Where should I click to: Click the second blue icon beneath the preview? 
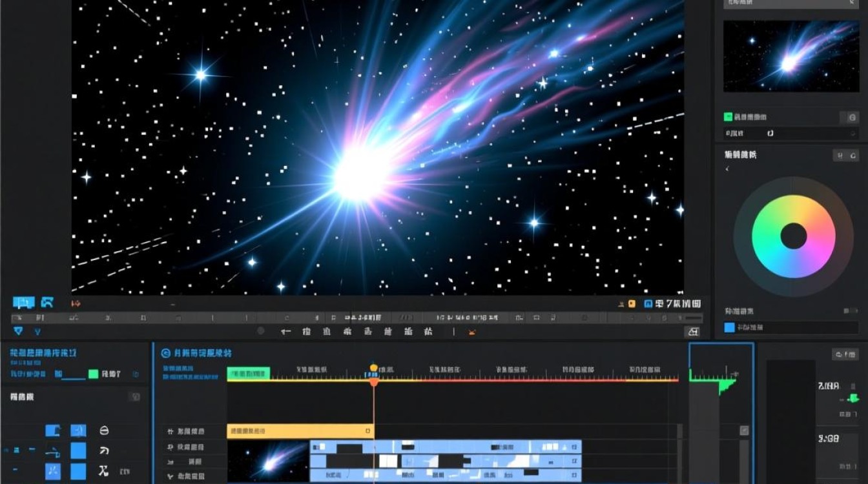pos(47,302)
